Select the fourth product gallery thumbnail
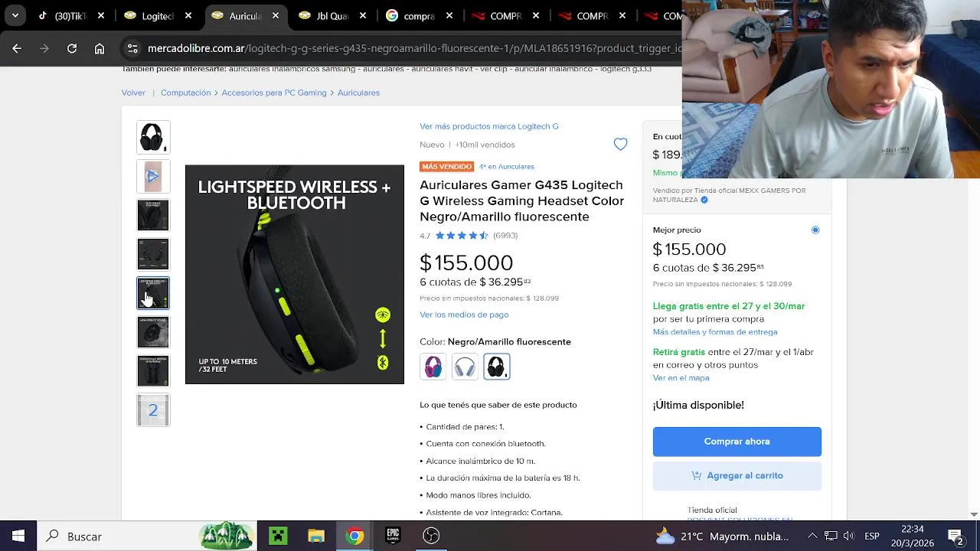 153,254
